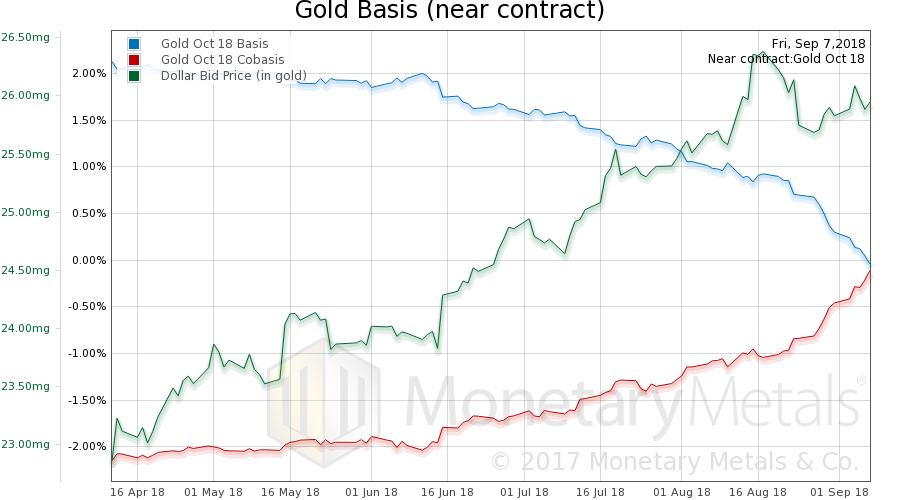The width and height of the screenshot is (900, 500).
Task: Click the Gold Basis (near contract) chart title
Action: (449, 12)
